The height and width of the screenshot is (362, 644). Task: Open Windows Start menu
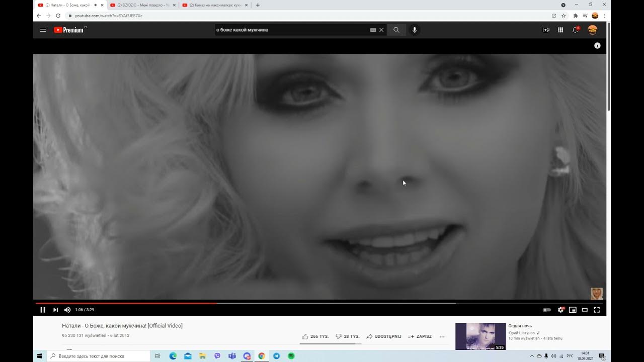[39, 356]
